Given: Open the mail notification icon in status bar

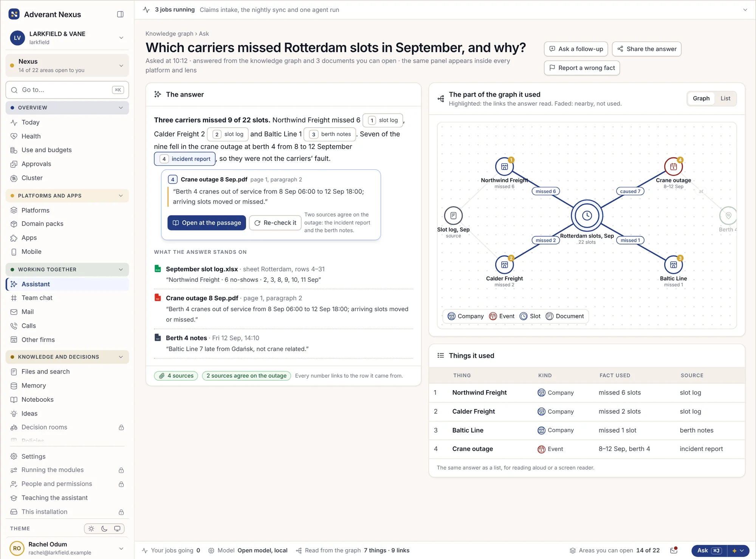Looking at the screenshot, I should tap(674, 550).
